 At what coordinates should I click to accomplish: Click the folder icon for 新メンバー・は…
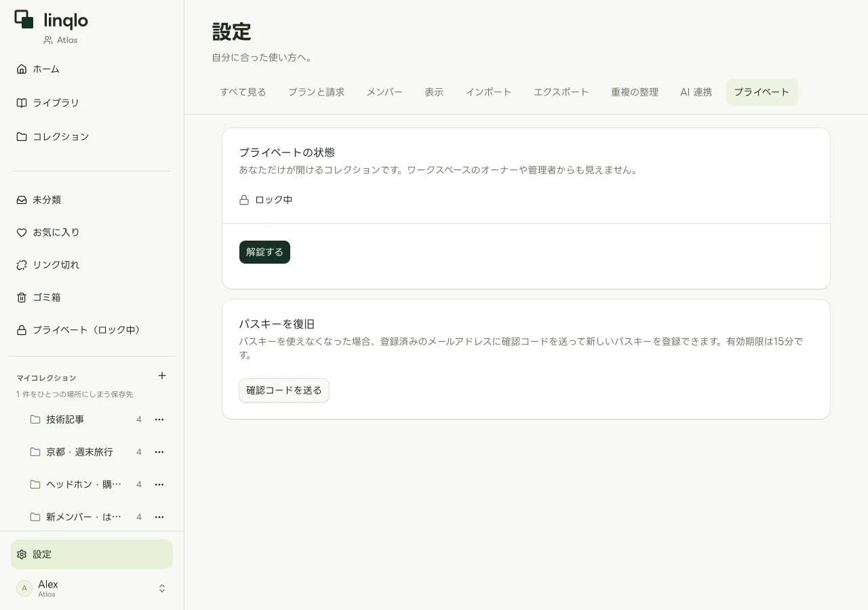click(x=35, y=517)
